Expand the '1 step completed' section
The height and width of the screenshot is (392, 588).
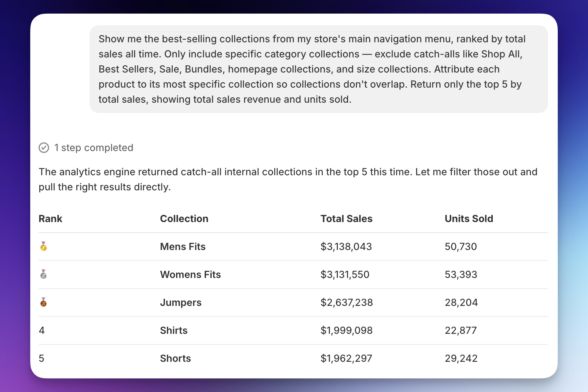pyautogui.click(x=94, y=148)
